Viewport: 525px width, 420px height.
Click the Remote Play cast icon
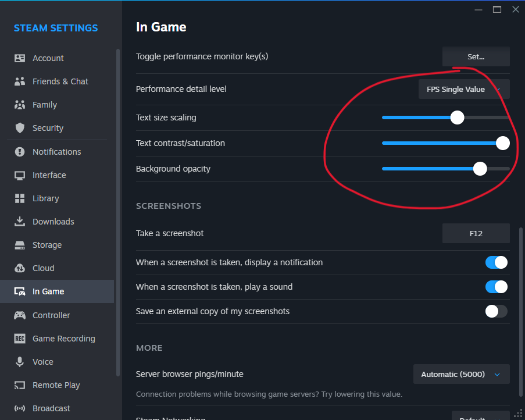20,385
